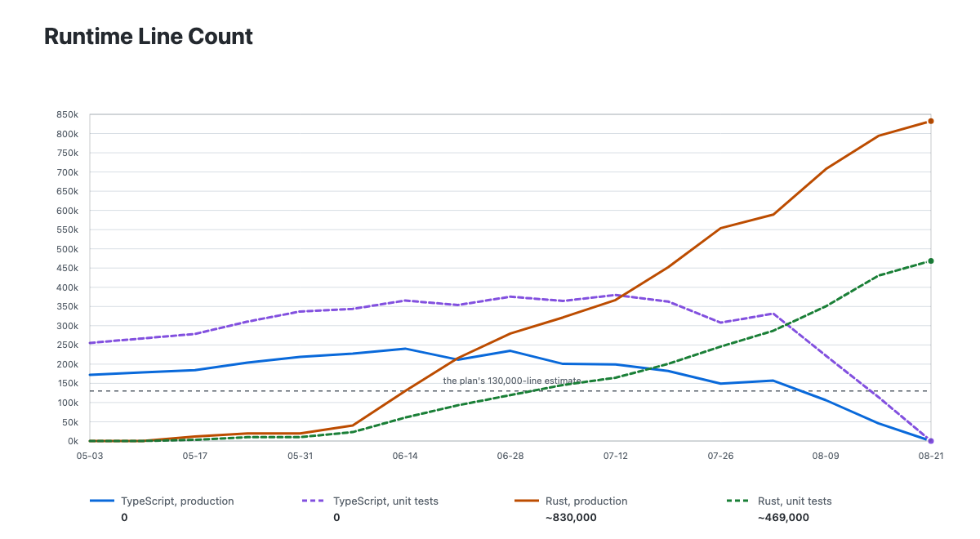Click the purple endpoint dot at 08-21
980x539 pixels.
(931, 441)
